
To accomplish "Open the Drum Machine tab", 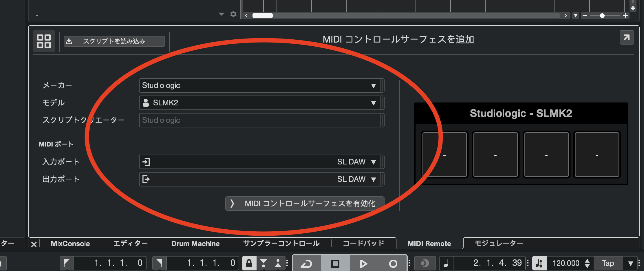I will click(x=195, y=243).
